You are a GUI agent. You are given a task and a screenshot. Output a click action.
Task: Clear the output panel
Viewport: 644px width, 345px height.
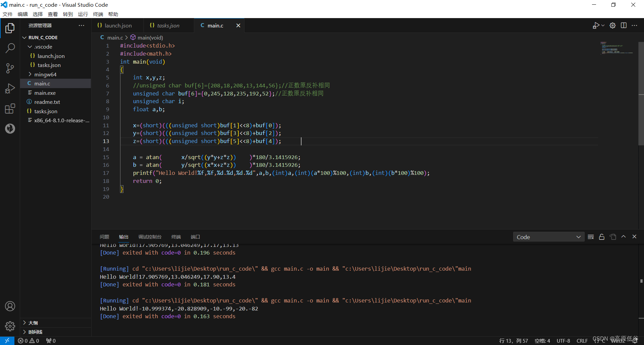click(x=591, y=237)
